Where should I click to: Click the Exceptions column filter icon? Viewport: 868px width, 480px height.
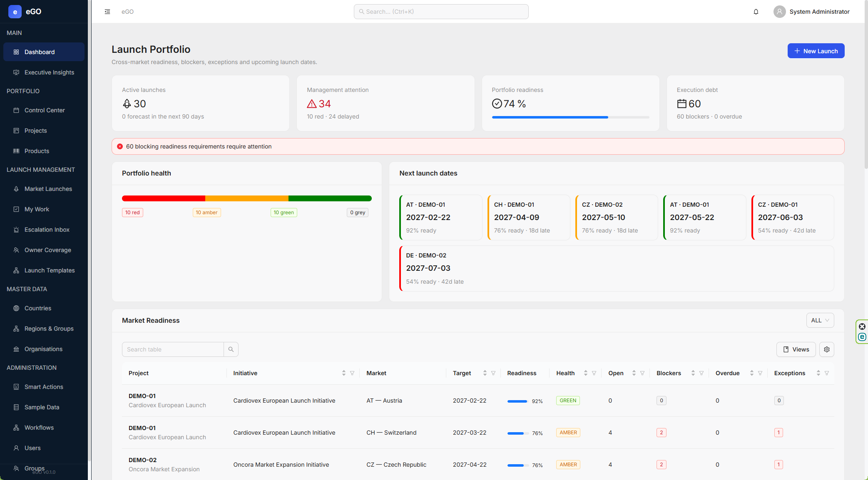click(x=827, y=373)
